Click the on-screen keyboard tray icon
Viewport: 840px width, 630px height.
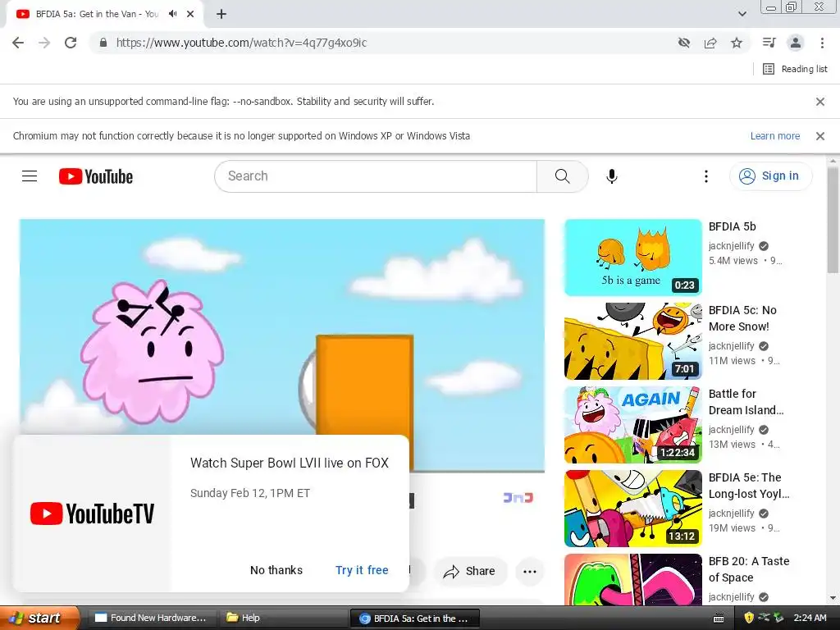click(719, 619)
